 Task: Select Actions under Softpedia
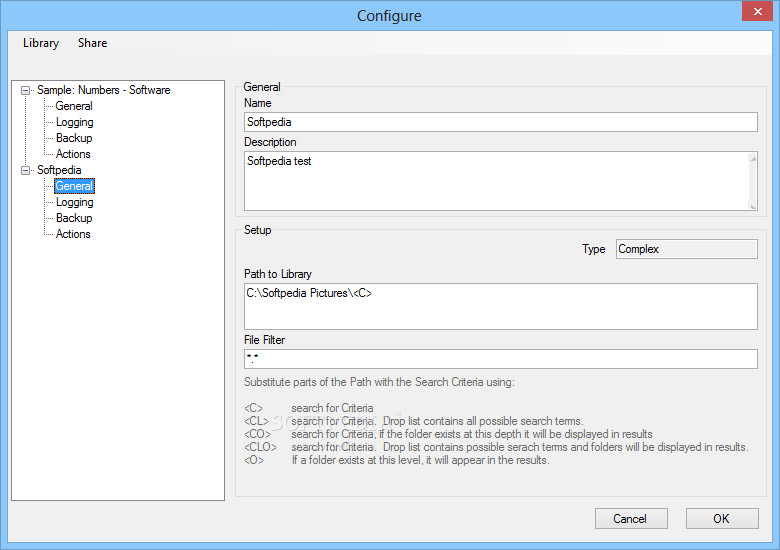(x=73, y=234)
